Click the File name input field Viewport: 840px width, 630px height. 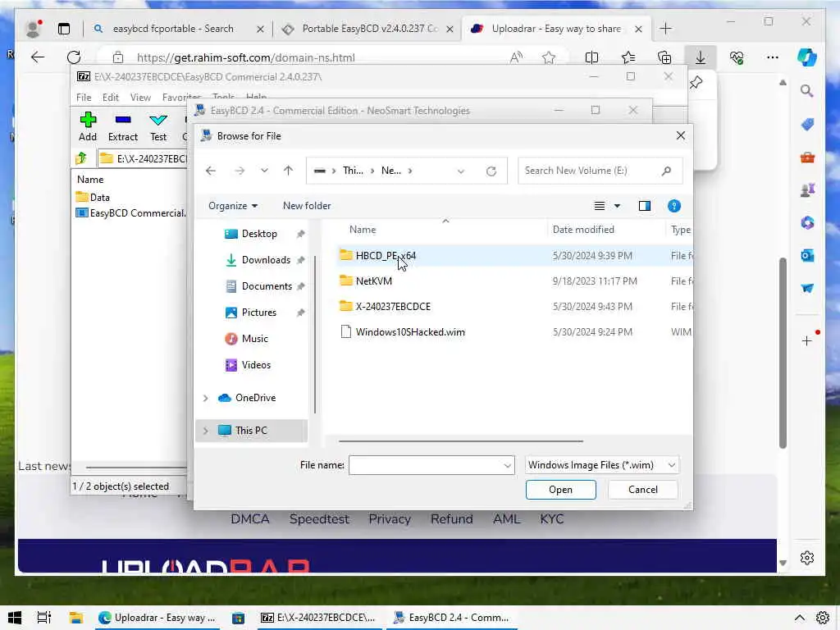tap(426, 466)
